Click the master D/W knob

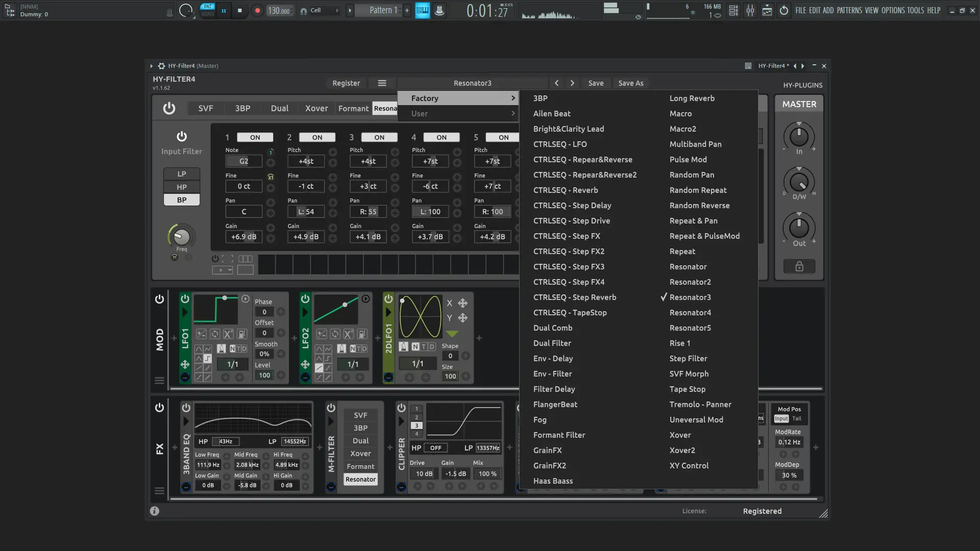tap(799, 182)
